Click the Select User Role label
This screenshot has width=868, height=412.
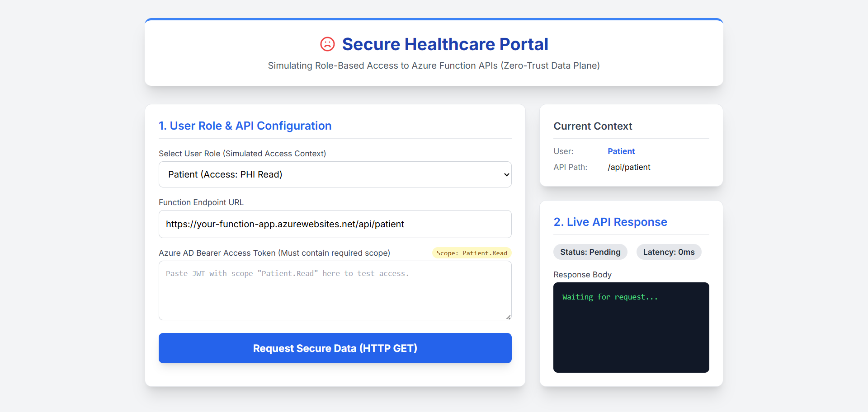pyautogui.click(x=242, y=154)
